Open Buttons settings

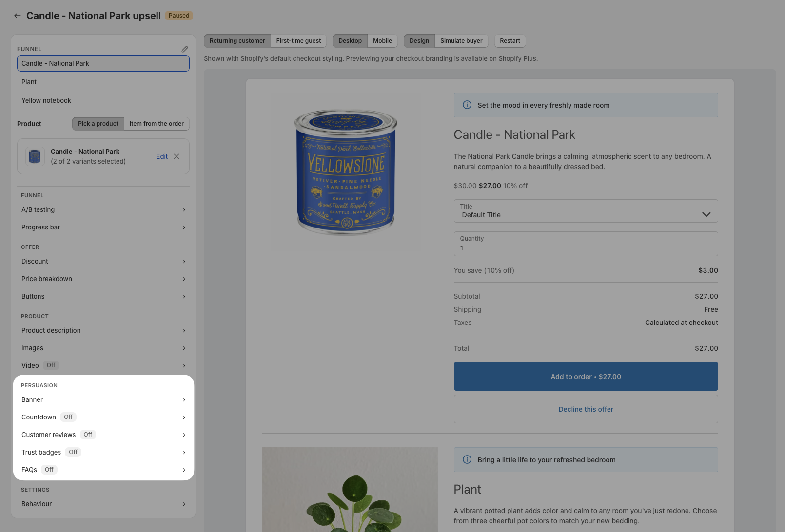(103, 296)
